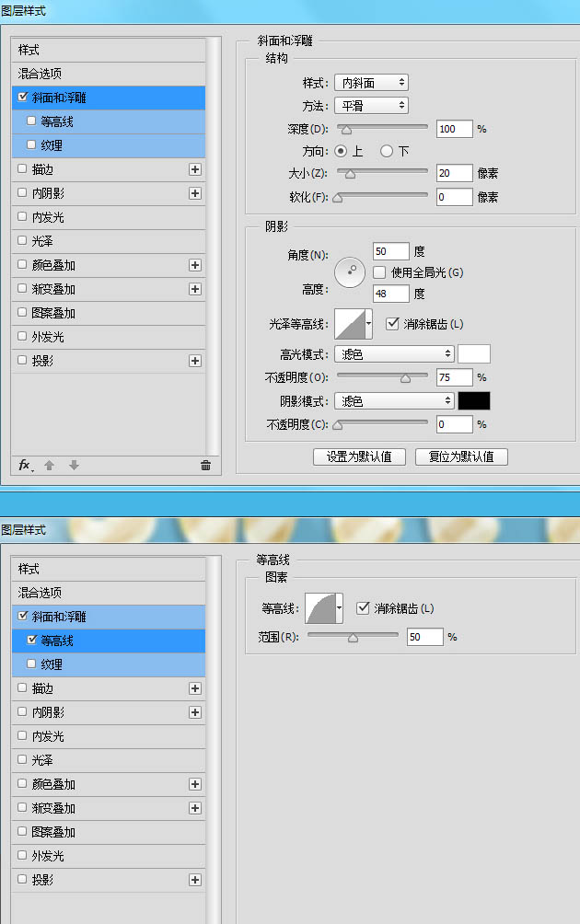
Task: Enable 内发光 checkbox in upper dialog
Action: (x=22, y=217)
